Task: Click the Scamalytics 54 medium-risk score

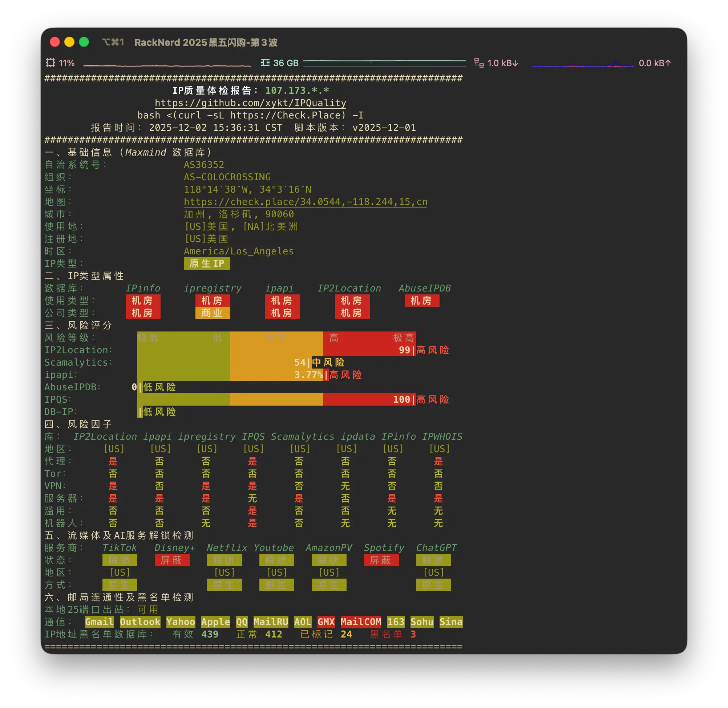Action: (300, 363)
